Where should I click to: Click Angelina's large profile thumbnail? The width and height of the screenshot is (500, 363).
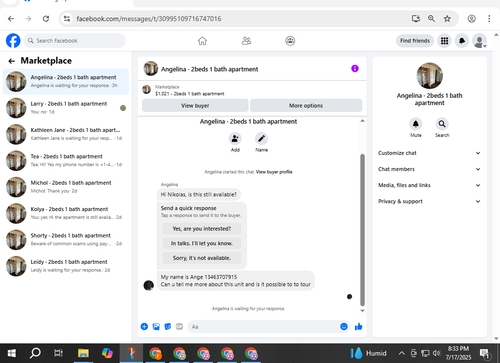(430, 76)
